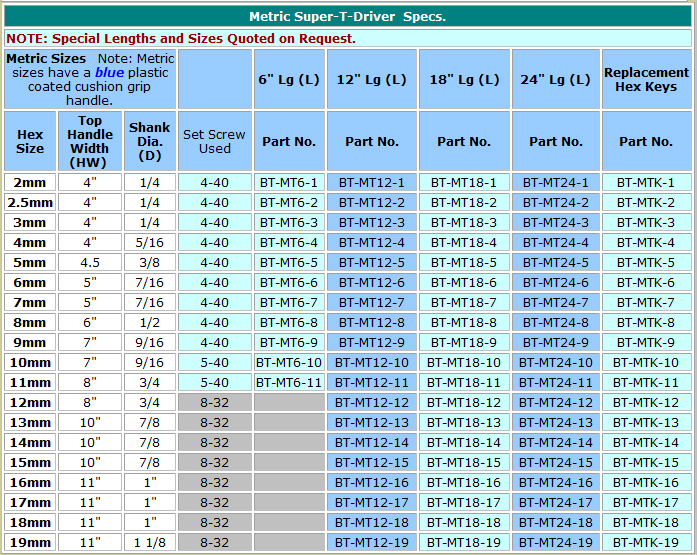697x555 pixels.
Task: Select replacement key BT-MTK-19
Action: pos(646,542)
